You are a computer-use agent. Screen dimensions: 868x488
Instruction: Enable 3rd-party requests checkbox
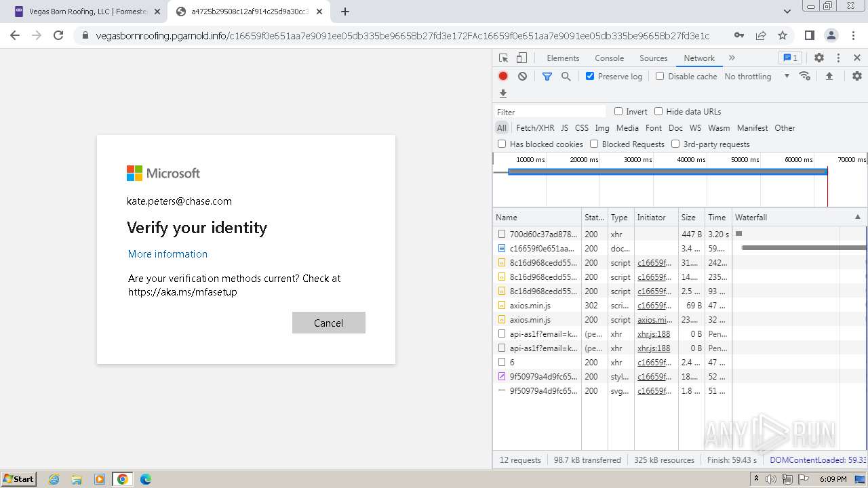click(675, 144)
